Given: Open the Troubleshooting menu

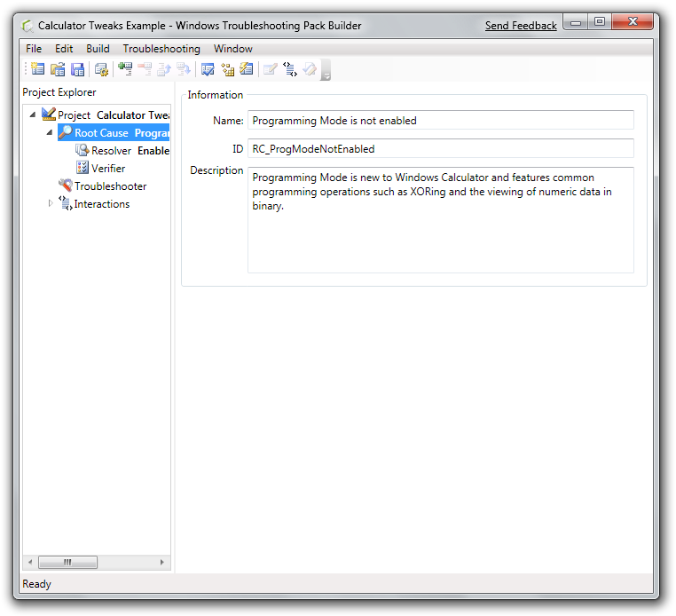Looking at the screenshot, I should pyautogui.click(x=161, y=49).
